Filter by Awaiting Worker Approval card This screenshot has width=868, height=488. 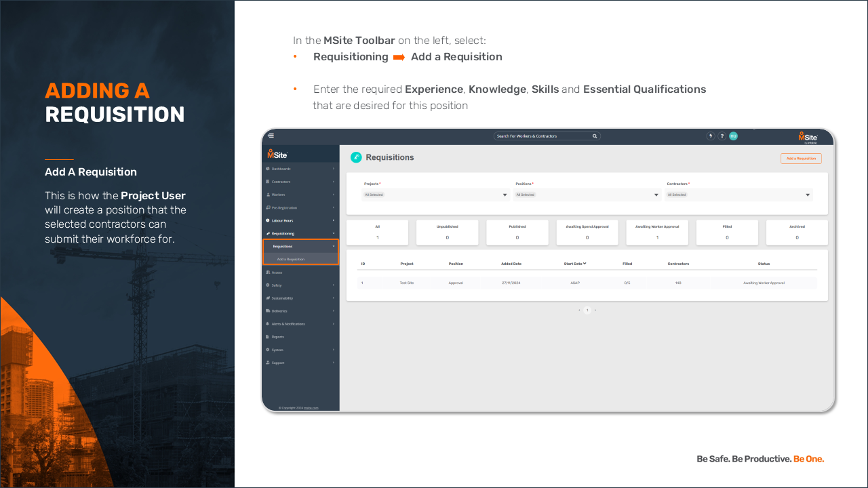pyautogui.click(x=656, y=232)
